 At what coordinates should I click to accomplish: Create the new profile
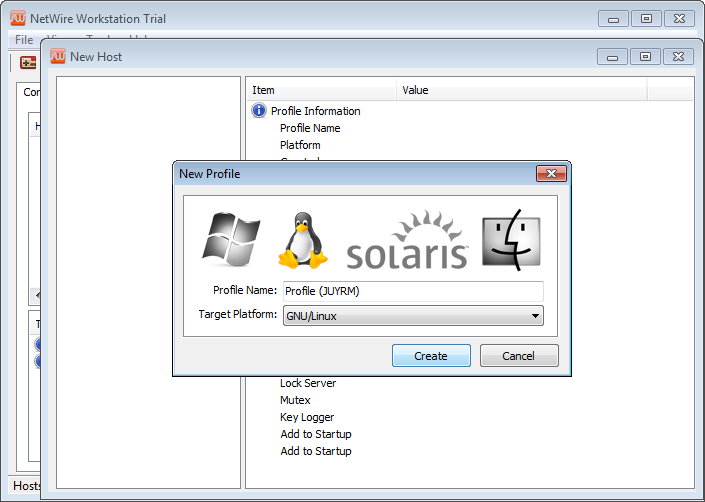click(431, 355)
